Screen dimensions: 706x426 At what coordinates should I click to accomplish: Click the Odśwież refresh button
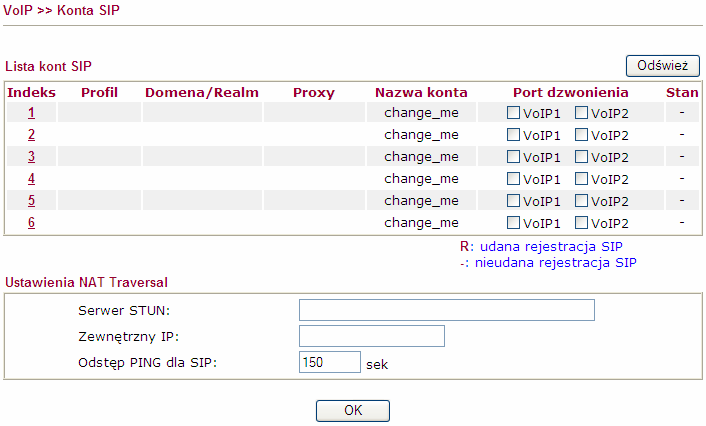point(662,66)
